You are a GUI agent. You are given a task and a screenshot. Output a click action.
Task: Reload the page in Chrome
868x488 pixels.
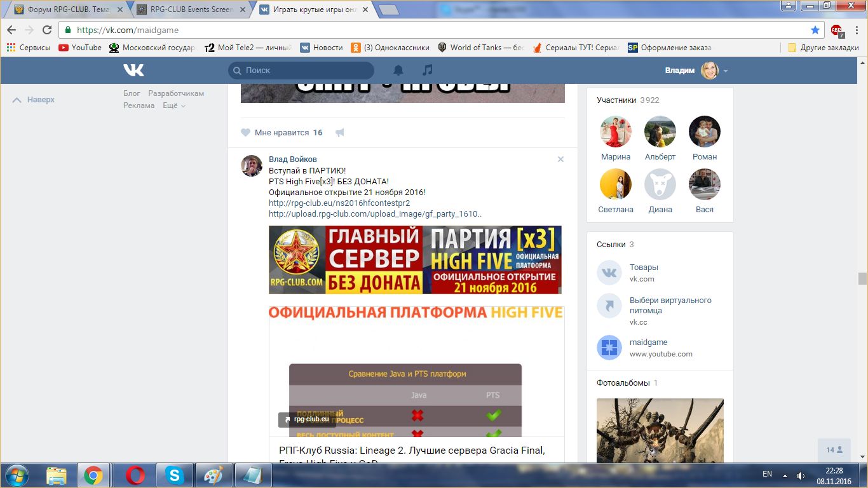[47, 30]
